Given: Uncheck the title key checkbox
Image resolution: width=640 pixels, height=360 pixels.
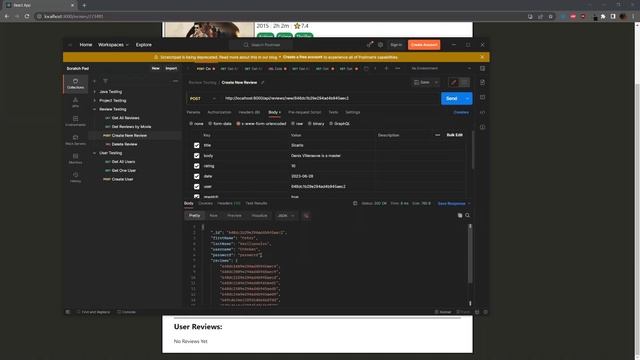Looking at the screenshot, I should tap(197, 145).
